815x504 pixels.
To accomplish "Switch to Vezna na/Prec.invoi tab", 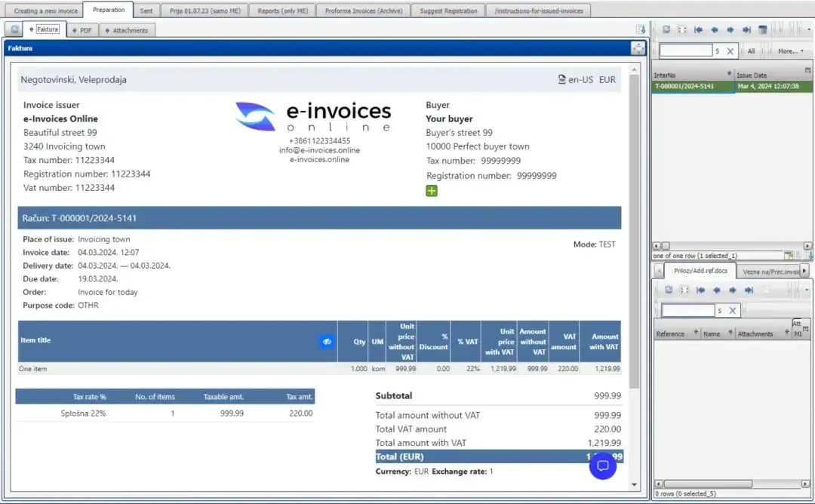I will click(770, 271).
